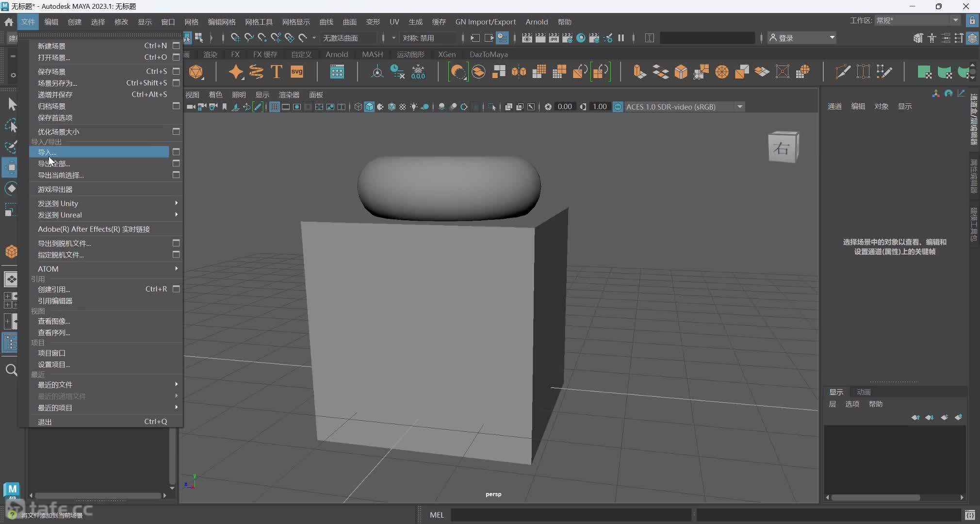The image size is (980, 524).
Task: Click the polygon sphere shelf icon
Action: click(x=196, y=72)
